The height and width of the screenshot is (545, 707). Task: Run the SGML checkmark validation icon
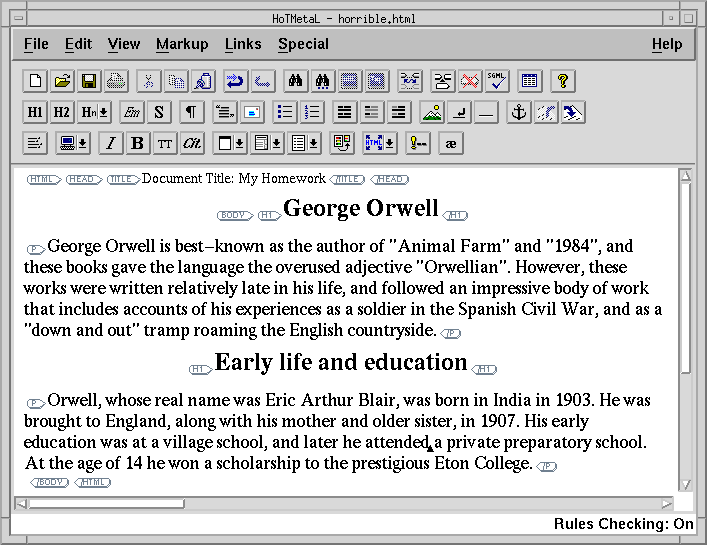click(x=497, y=81)
